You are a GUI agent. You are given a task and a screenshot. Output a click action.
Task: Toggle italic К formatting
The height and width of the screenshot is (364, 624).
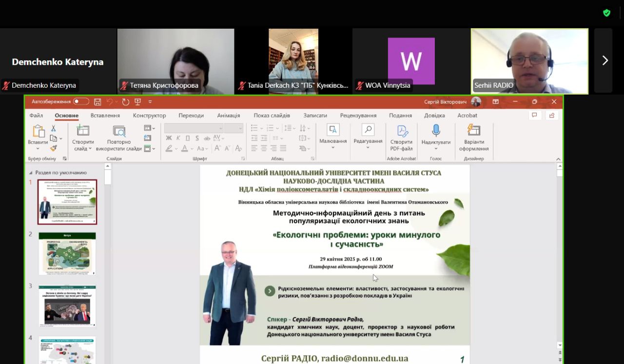point(178,138)
